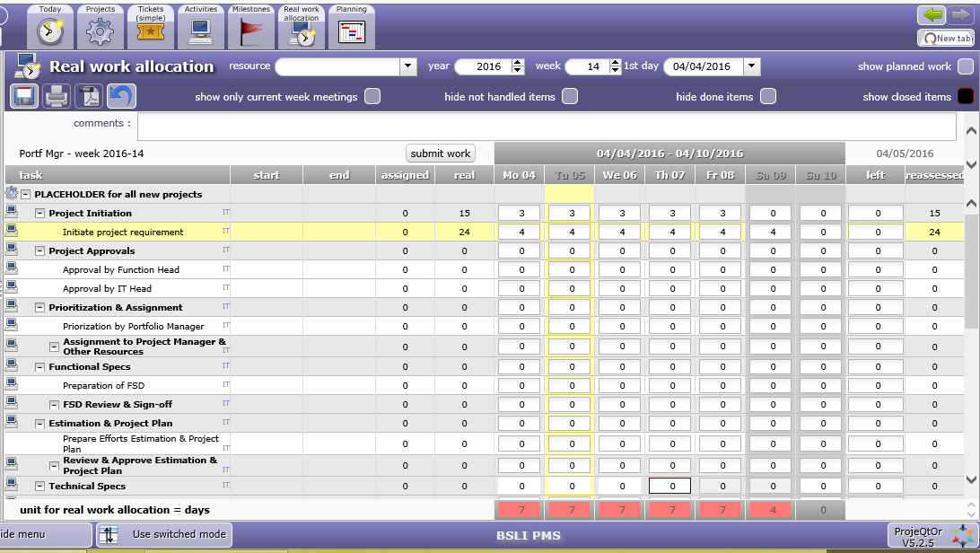980x553 pixels.
Task: Check the hide done items box
Action: click(768, 96)
